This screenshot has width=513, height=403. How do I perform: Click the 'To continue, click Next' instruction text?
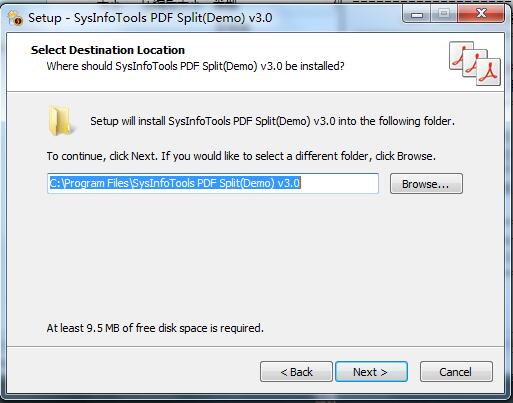[241, 156]
